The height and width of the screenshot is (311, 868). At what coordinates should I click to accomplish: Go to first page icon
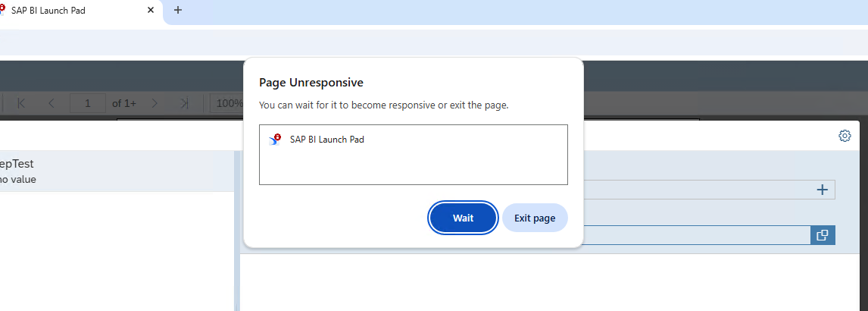[x=22, y=103]
